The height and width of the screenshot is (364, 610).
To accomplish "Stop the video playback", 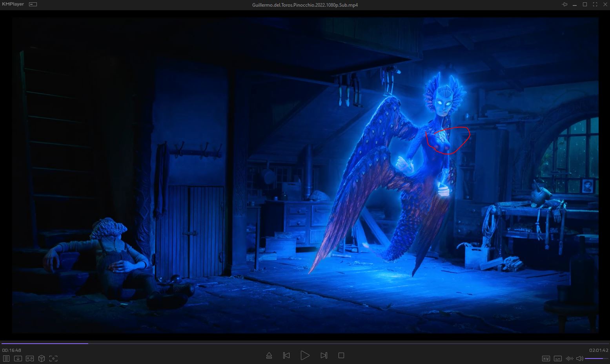I will tap(341, 355).
